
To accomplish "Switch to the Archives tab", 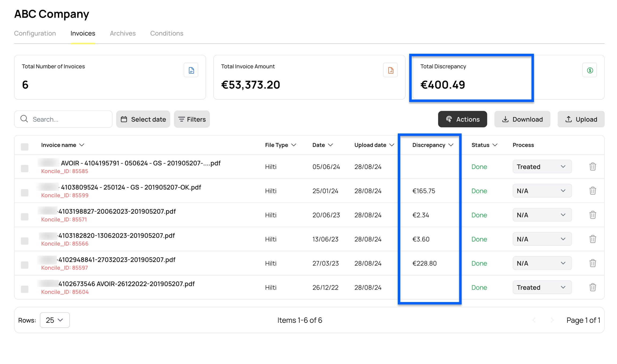I will click(x=123, y=33).
